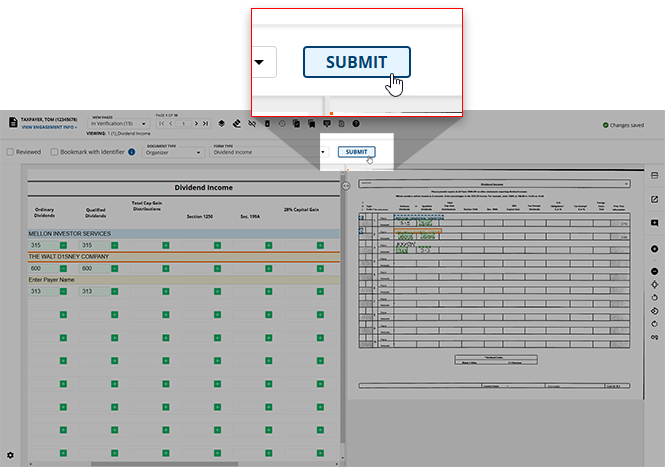Screen dimensions: 665x467
Task: Open the history clock icon
Action: pyautogui.click(x=282, y=123)
